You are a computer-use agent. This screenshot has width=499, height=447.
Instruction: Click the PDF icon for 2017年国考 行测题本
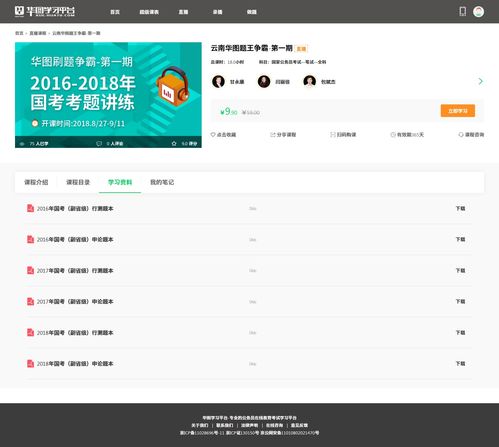point(30,270)
